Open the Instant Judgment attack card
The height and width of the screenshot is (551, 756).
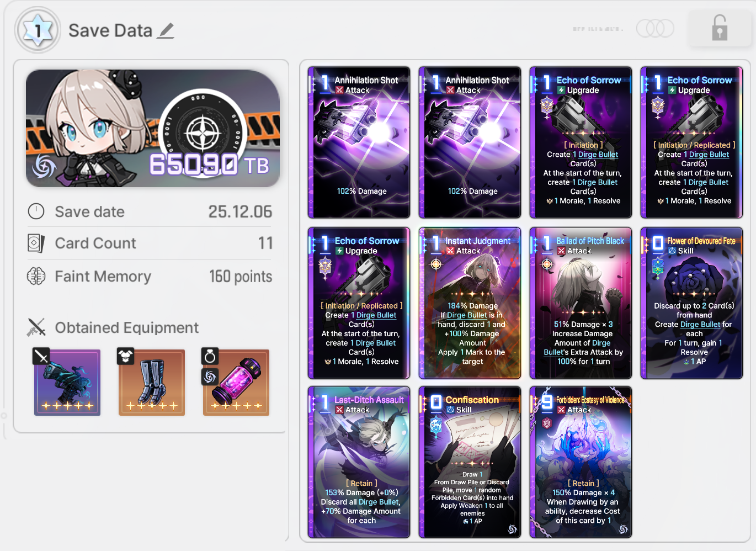click(x=470, y=303)
